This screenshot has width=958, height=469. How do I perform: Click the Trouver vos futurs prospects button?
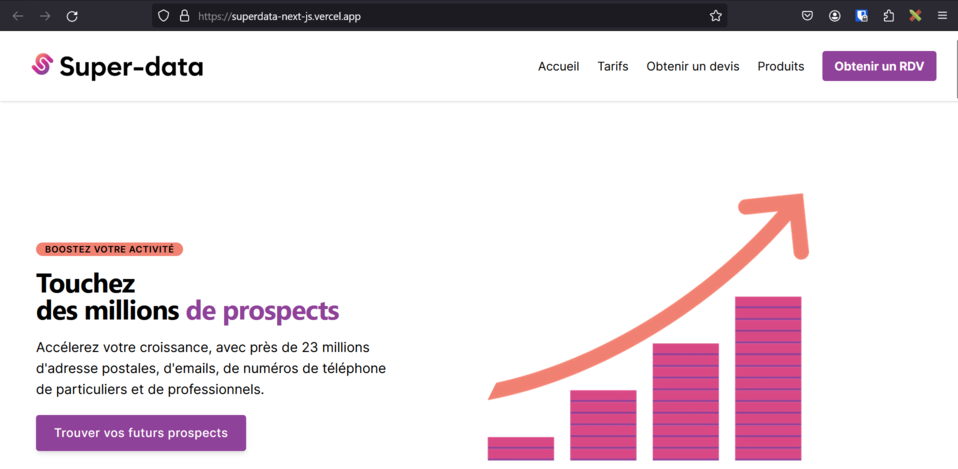click(x=141, y=433)
